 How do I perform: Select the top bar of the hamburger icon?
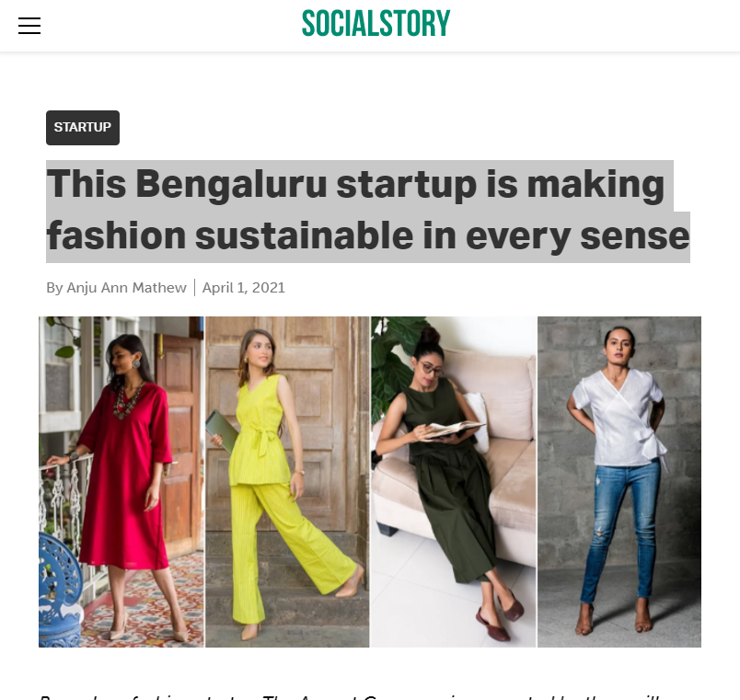point(29,18)
